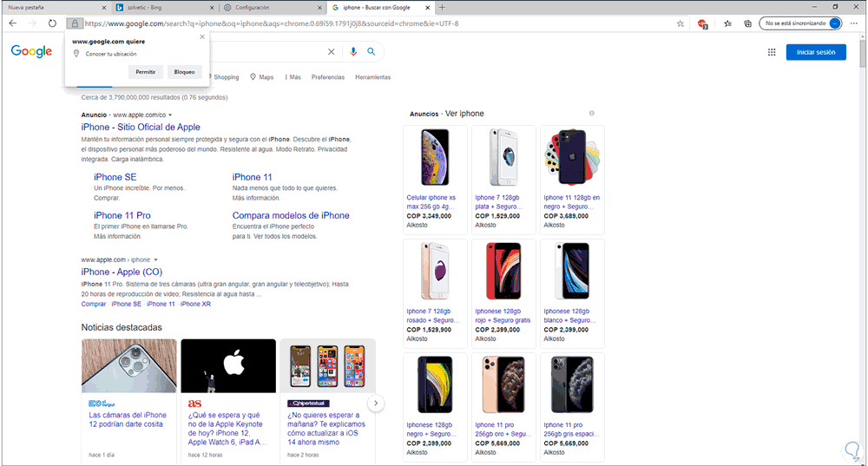The height and width of the screenshot is (466, 868).
Task: Click the Bloqueo button
Action: pyautogui.click(x=184, y=72)
